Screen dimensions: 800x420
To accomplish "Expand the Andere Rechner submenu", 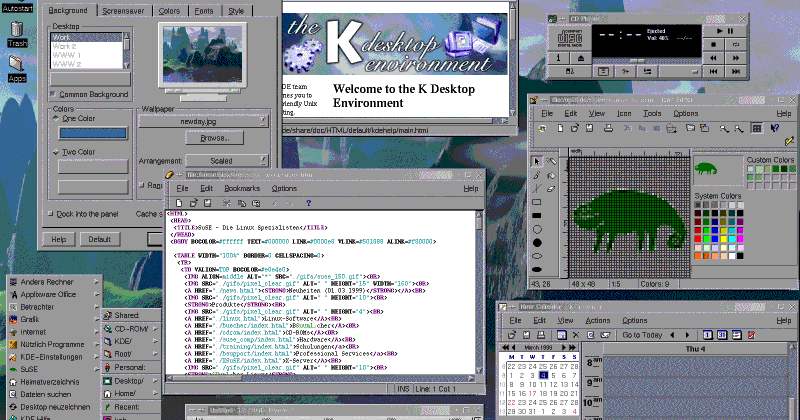I will coord(54,282).
